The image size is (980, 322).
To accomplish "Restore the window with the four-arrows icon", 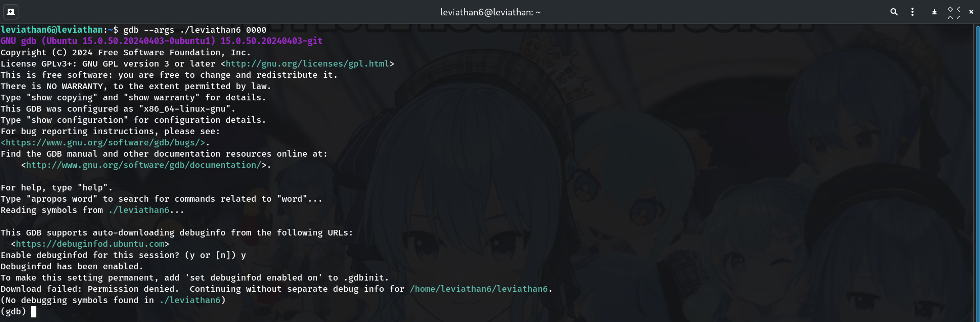I will [954, 12].
